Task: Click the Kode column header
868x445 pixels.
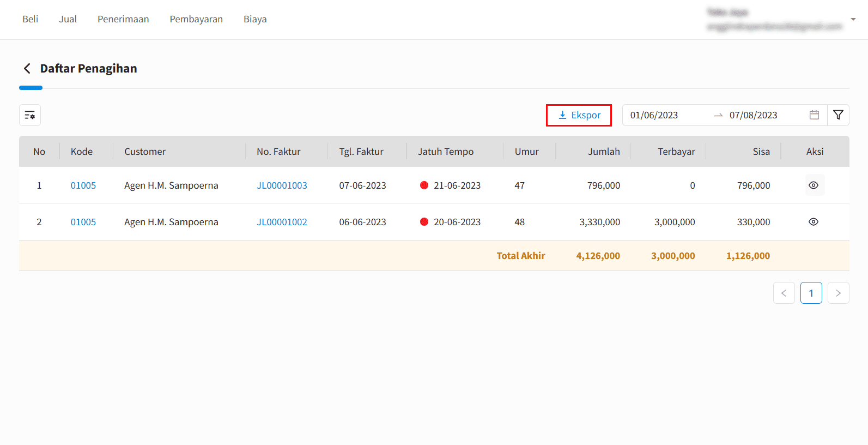Action: [x=82, y=152]
